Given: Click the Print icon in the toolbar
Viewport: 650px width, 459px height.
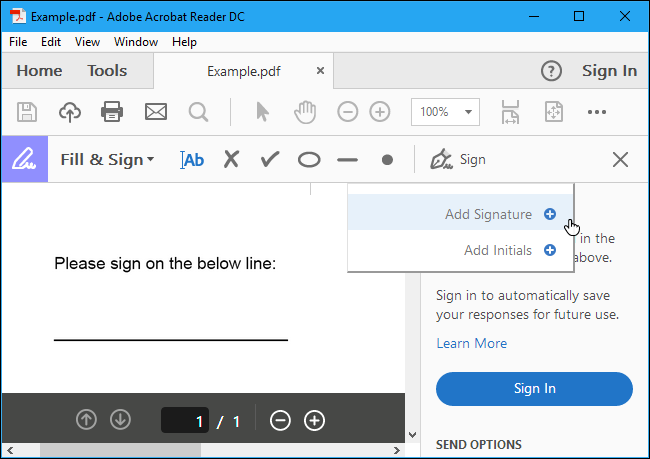Looking at the screenshot, I should (x=113, y=112).
